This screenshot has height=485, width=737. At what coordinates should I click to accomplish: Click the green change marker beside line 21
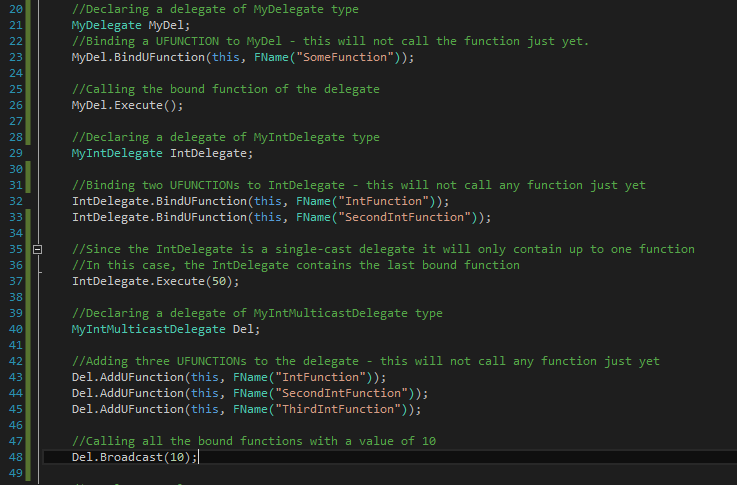[x=28, y=25]
